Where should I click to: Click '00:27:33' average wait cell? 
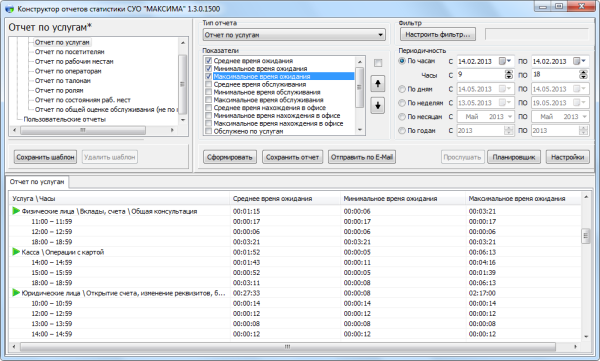(246, 293)
